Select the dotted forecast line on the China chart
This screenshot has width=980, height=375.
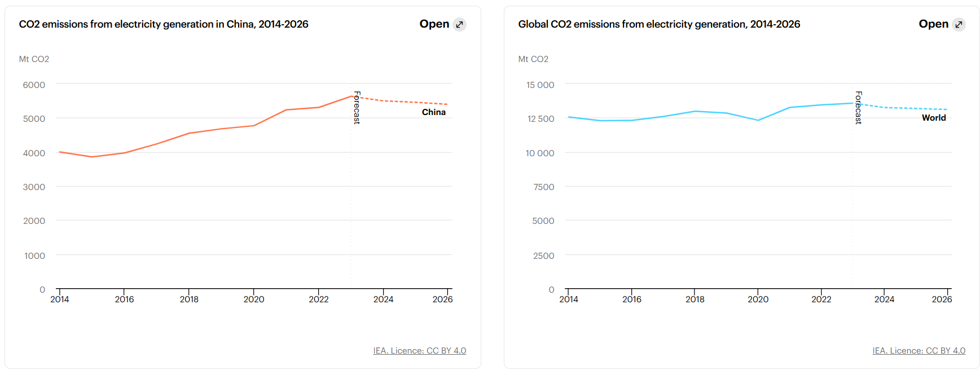pyautogui.click(x=401, y=102)
